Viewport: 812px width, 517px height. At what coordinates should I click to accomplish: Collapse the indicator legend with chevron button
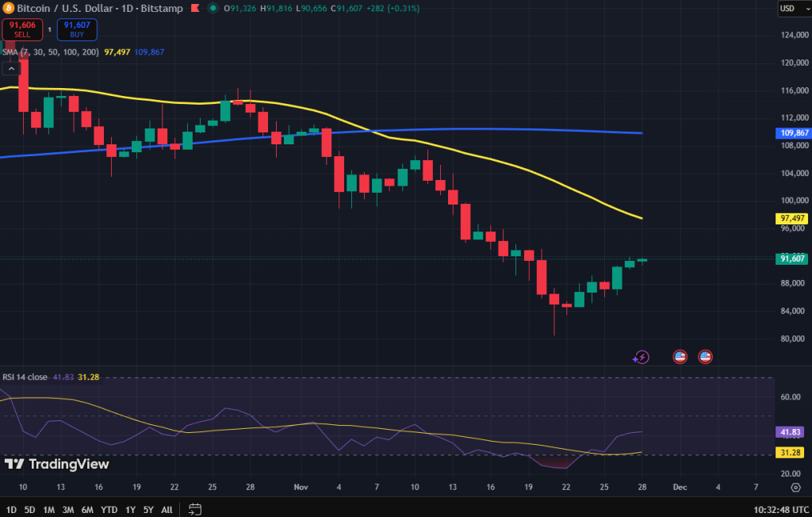11,68
